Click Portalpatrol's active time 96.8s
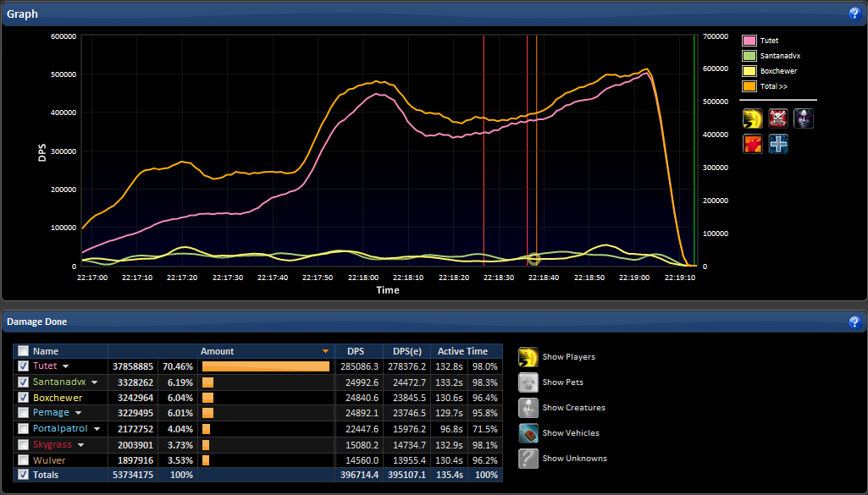 pos(451,429)
